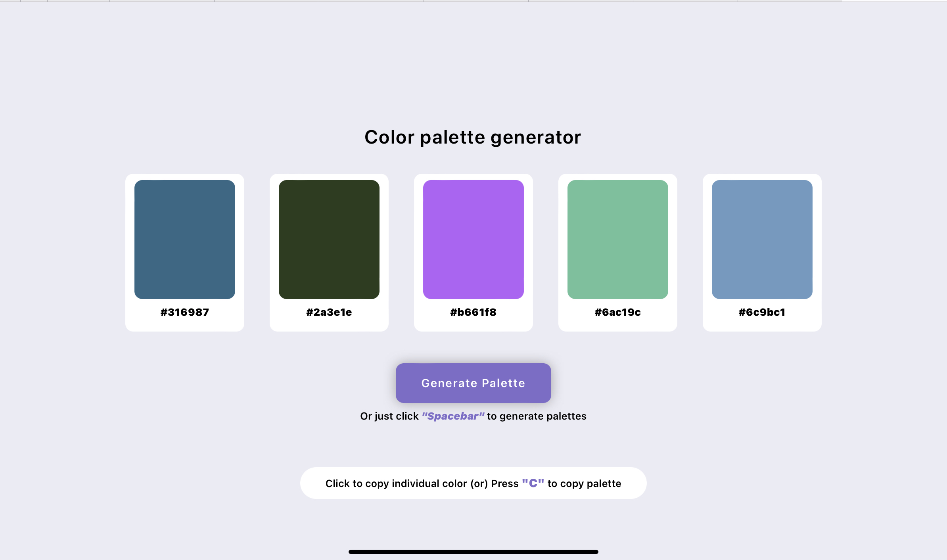Click the Color palette generator heading

tap(473, 137)
